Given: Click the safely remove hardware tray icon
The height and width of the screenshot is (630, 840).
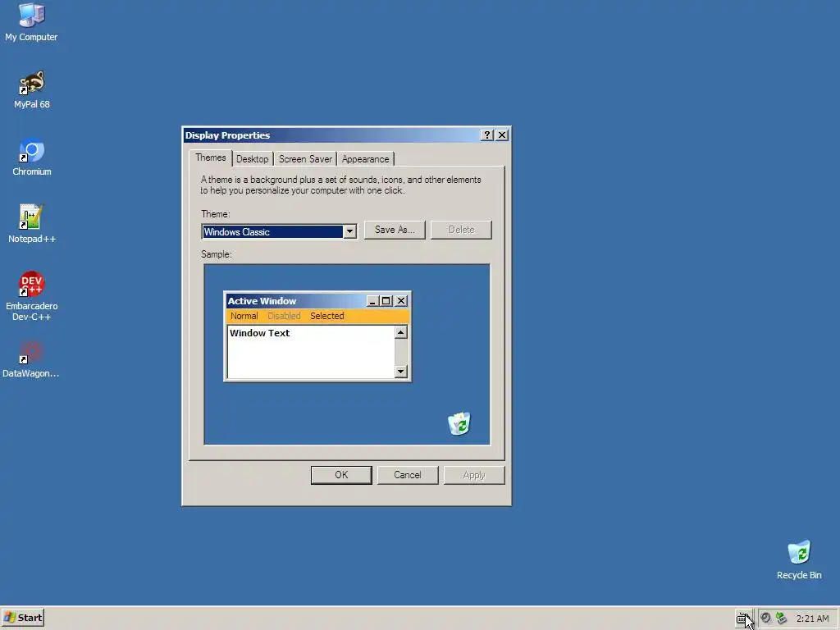Looking at the screenshot, I should click(x=781, y=618).
